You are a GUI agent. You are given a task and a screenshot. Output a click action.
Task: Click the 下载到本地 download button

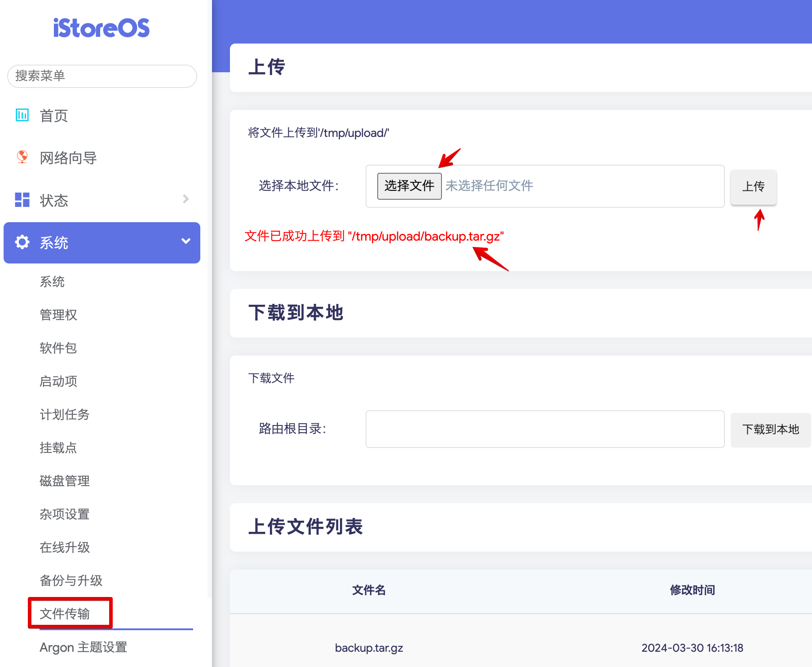click(771, 430)
